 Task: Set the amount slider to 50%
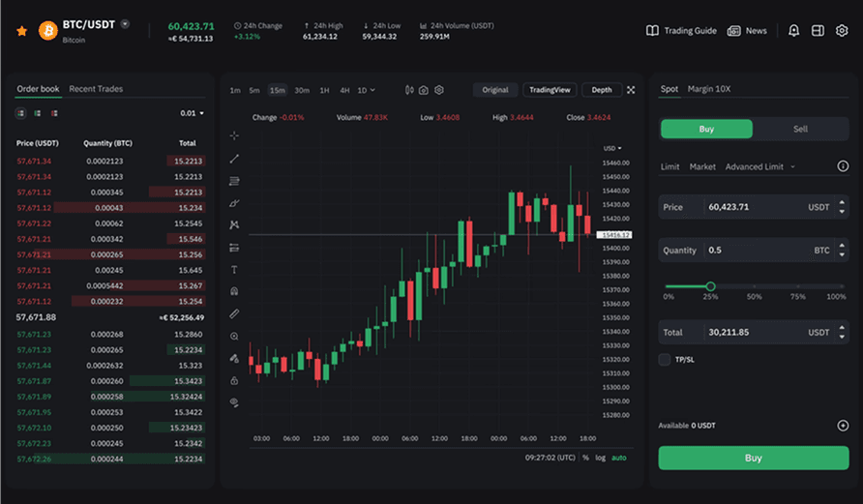[x=754, y=286]
